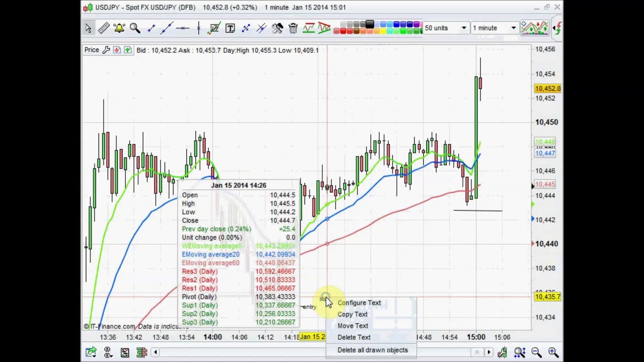Click the zoom-fit magnifier with arrows
644x362 pixels.
click(520, 352)
